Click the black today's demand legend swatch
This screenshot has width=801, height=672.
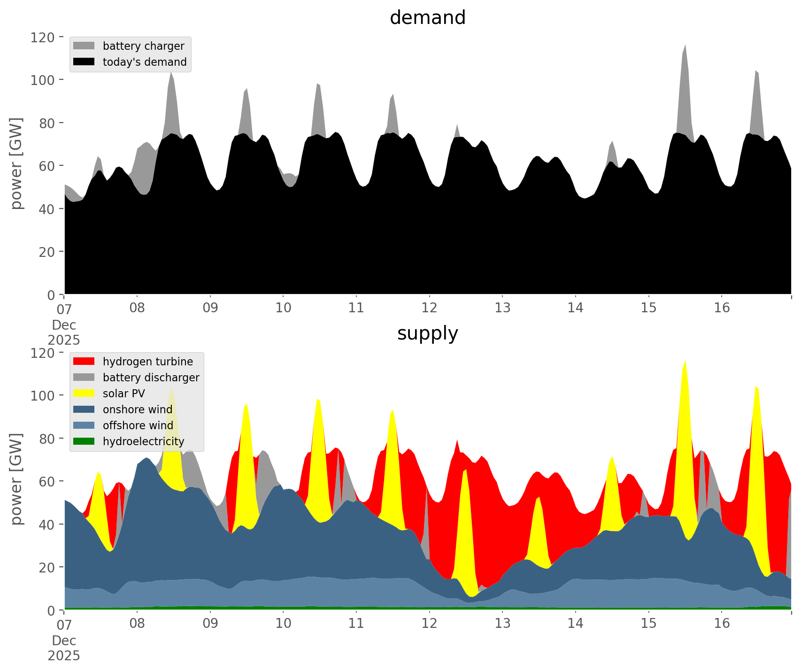84,62
